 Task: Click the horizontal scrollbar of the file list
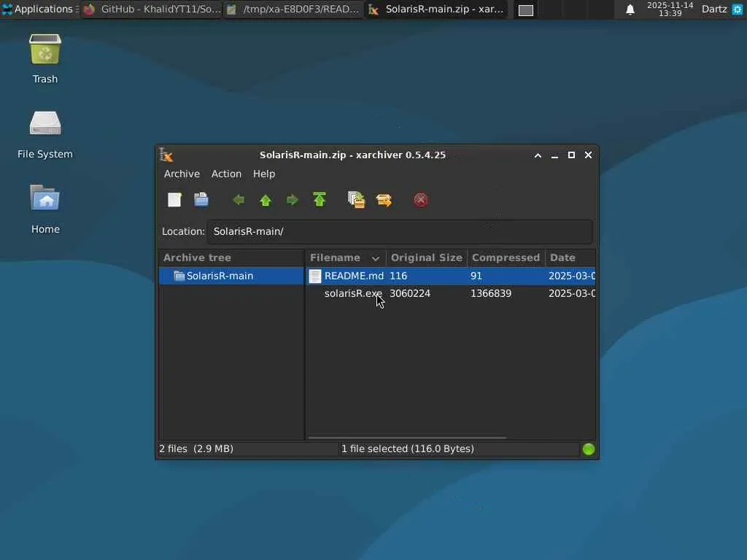click(x=407, y=437)
